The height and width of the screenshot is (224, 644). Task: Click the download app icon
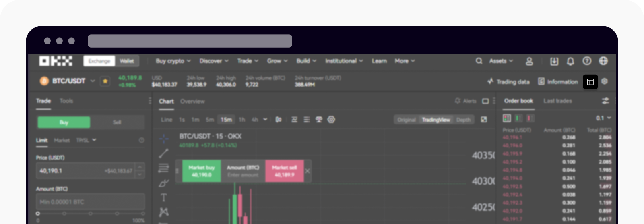(554, 61)
